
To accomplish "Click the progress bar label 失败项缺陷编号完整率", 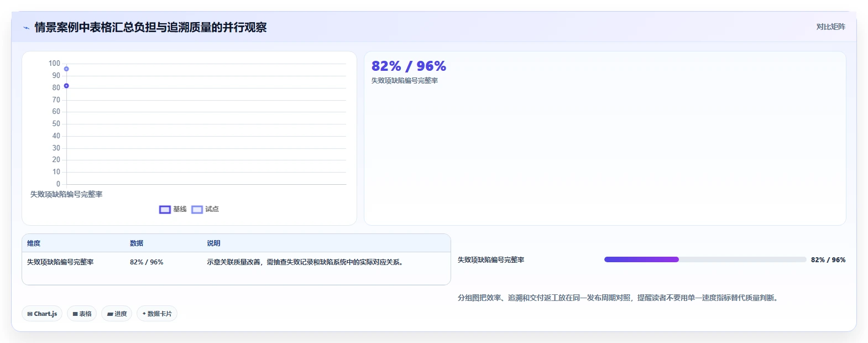I will pyautogui.click(x=491, y=260).
